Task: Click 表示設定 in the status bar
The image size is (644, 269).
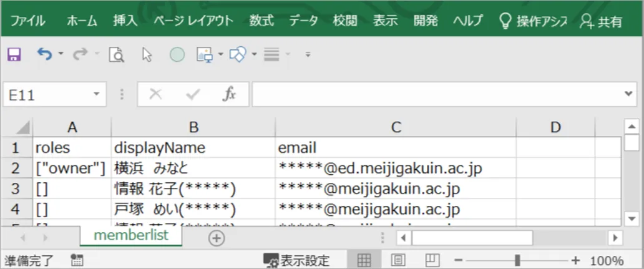Action: click(297, 260)
